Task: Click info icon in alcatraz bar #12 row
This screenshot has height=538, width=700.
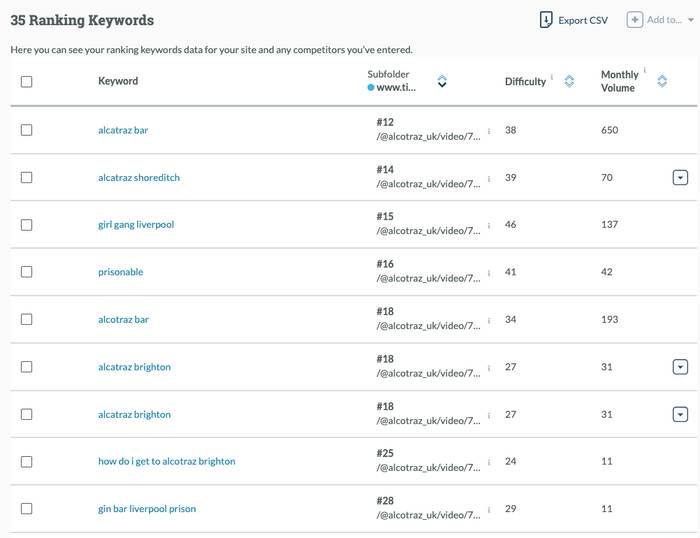Action: tap(489, 131)
